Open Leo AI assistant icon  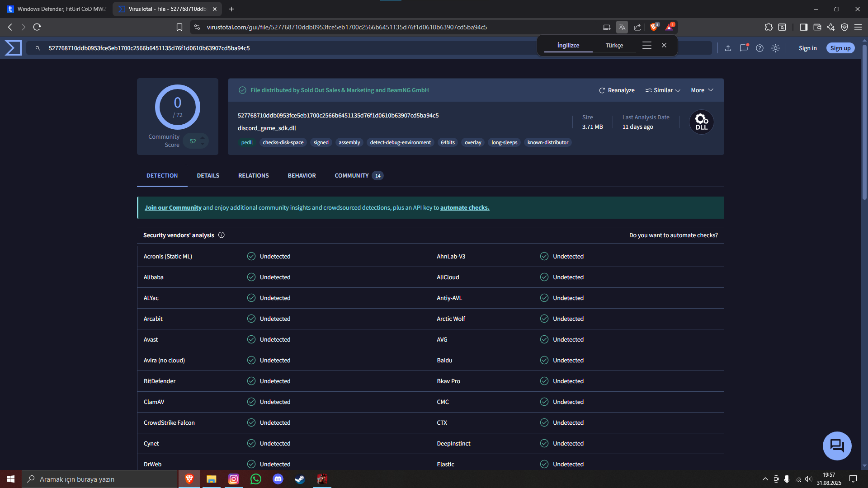(830, 27)
